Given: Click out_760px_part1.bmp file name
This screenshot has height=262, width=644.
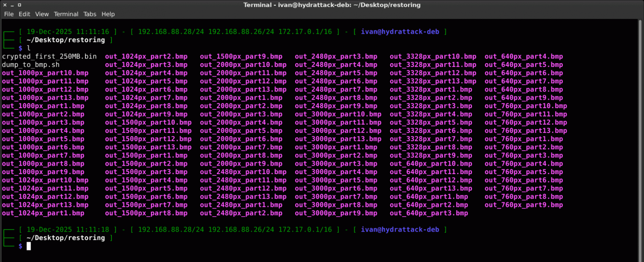Looking at the screenshot, I should pos(524,139).
